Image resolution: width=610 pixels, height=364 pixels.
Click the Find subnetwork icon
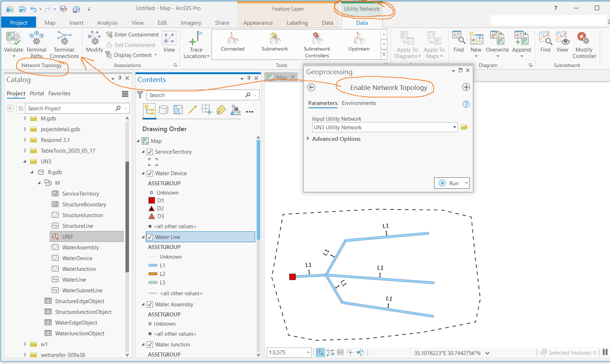click(x=545, y=38)
